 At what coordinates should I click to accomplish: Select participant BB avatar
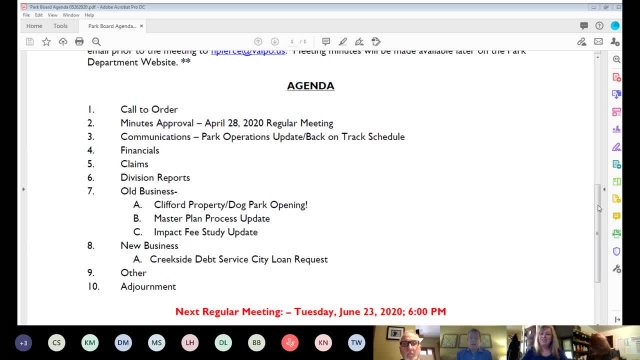pos(256,343)
